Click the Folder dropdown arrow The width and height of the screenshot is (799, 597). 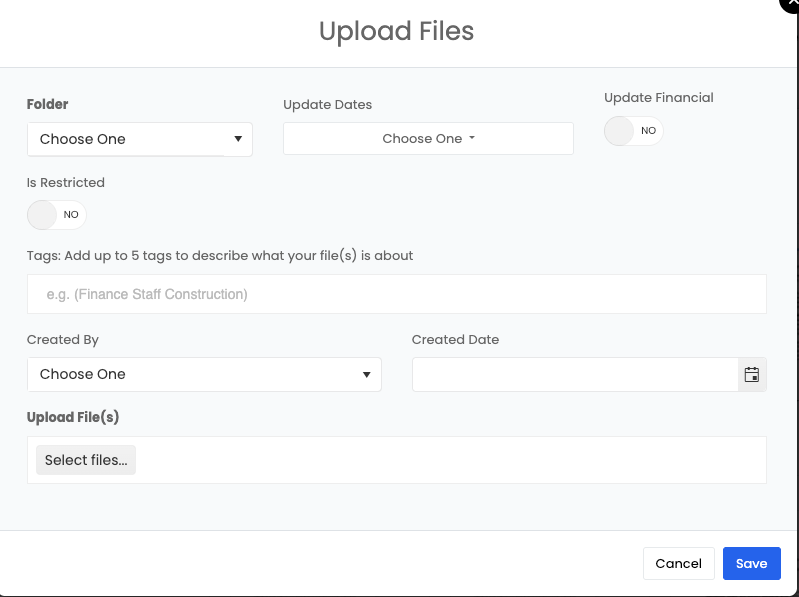click(x=238, y=139)
